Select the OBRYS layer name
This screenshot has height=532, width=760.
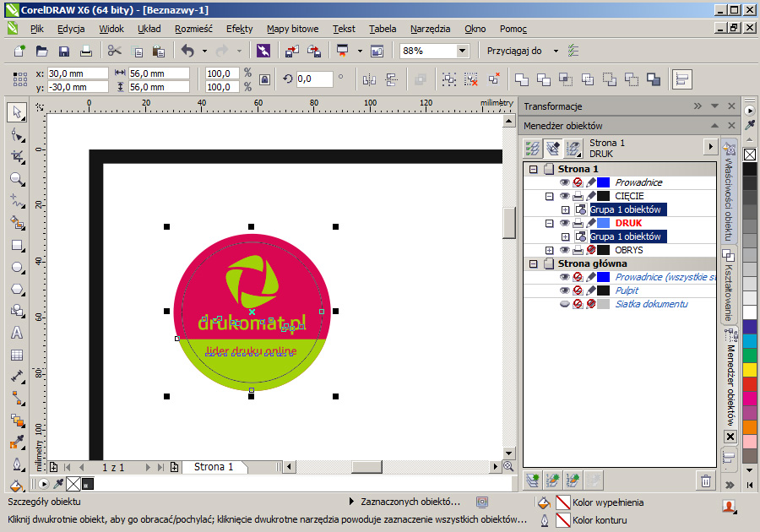click(629, 251)
